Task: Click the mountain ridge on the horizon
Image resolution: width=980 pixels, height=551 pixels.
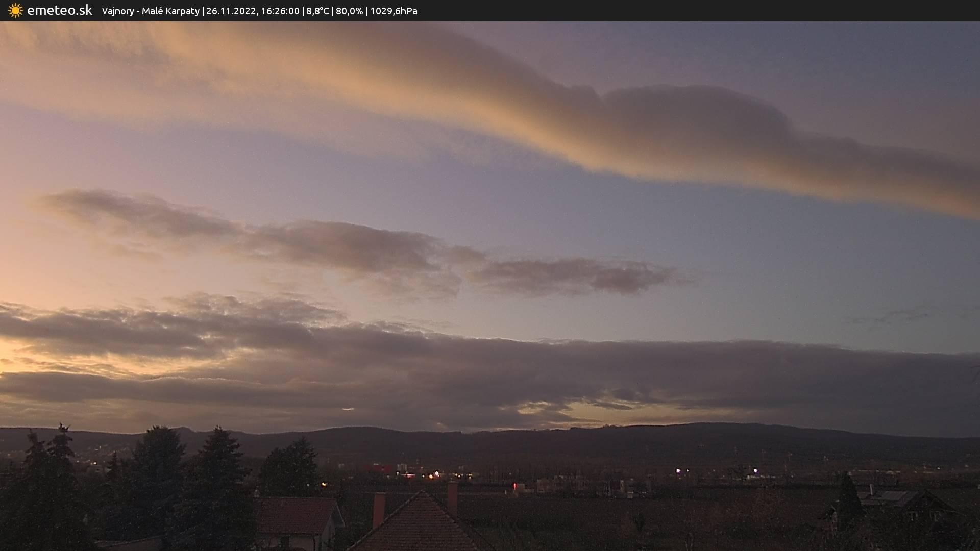Action: [x=664, y=431]
